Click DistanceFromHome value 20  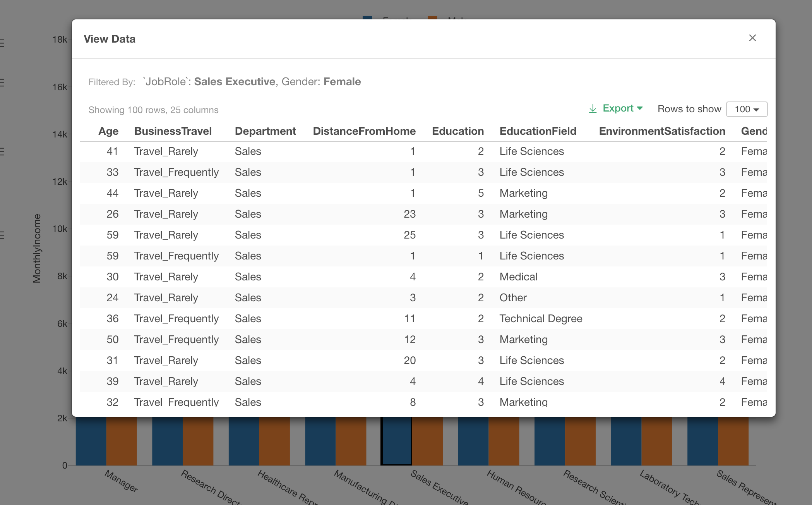coord(409,361)
